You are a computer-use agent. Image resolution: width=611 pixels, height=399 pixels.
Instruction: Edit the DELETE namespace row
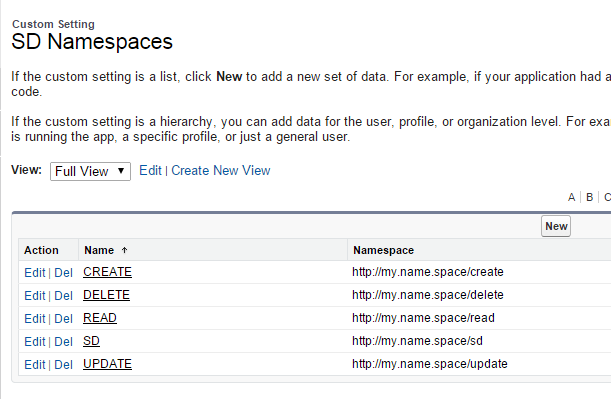[35, 295]
